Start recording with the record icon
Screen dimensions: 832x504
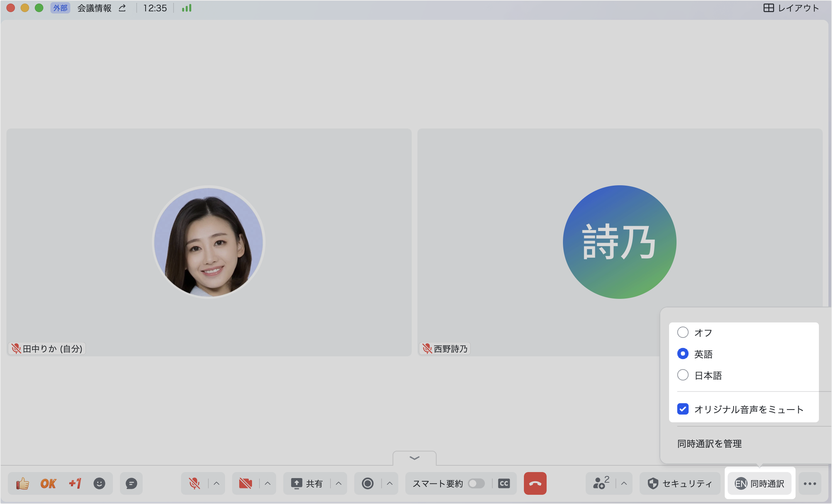tap(368, 483)
